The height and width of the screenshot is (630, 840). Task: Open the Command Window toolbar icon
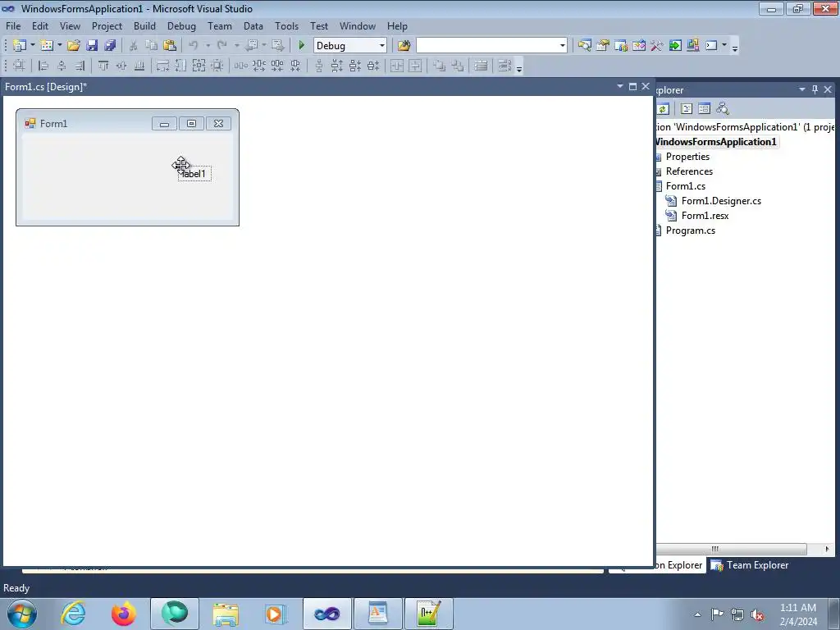pos(711,46)
